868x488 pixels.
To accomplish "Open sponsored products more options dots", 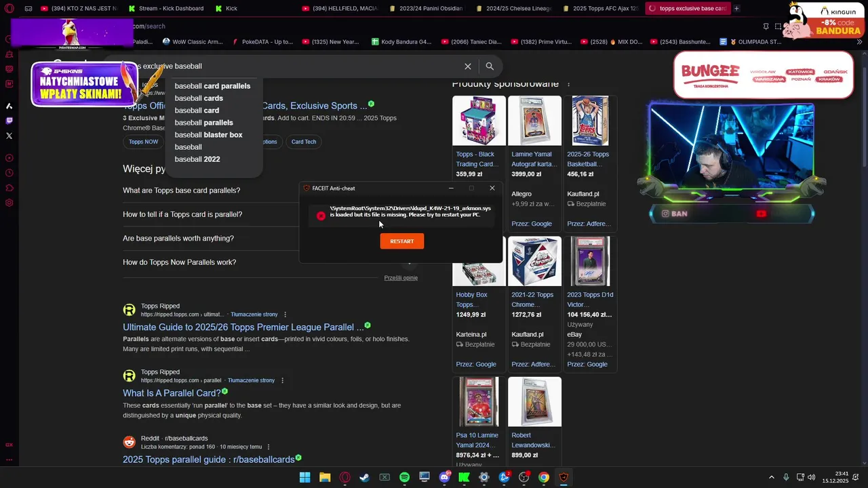I will [568, 84].
